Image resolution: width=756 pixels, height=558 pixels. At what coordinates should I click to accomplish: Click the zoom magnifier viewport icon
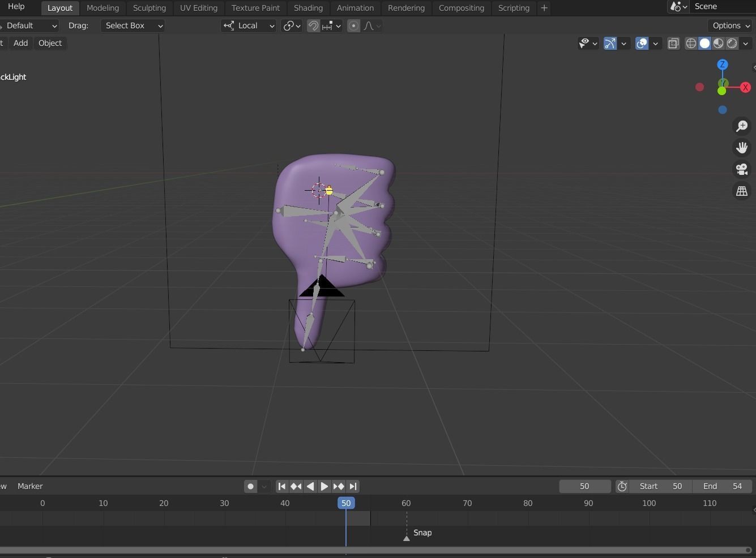pos(742,126)
